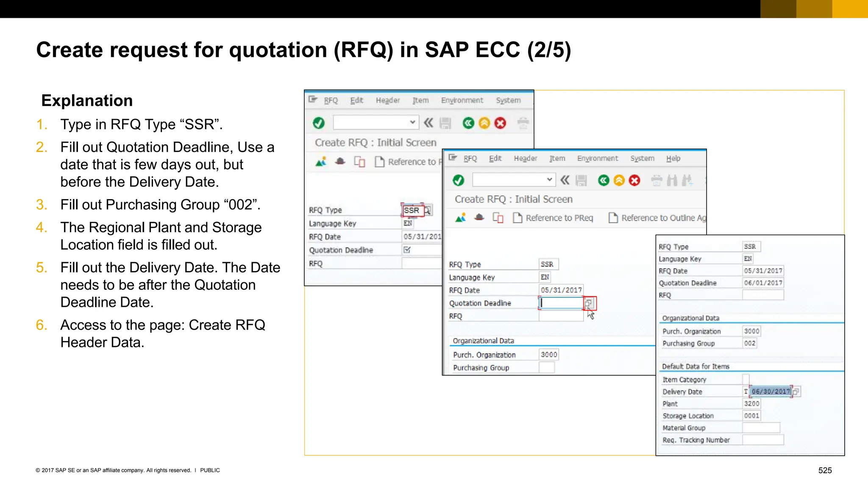
Task: Click copy documents icon in back-left window
Action: click(359, 162)
